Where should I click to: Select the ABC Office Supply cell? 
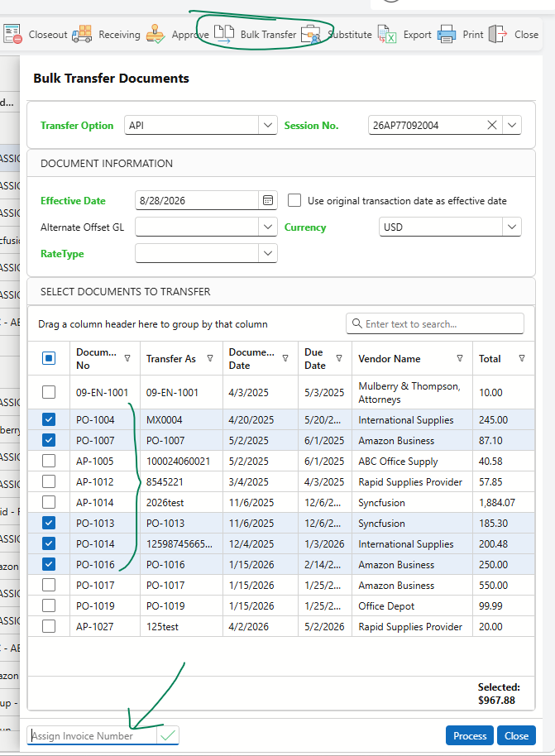412,462
